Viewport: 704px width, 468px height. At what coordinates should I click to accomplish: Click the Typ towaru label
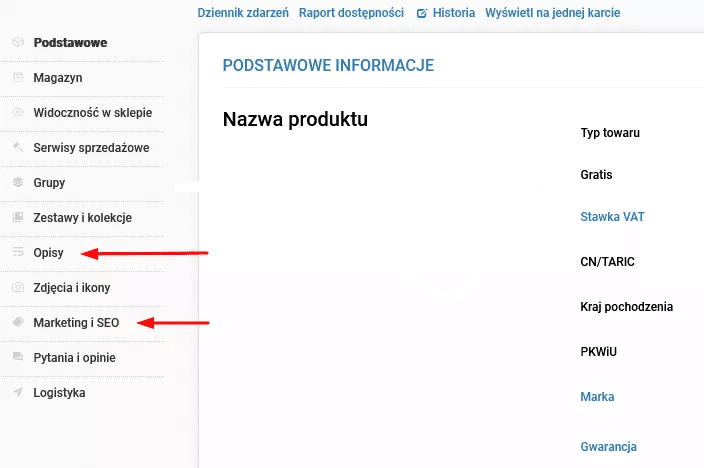point(610,133)
